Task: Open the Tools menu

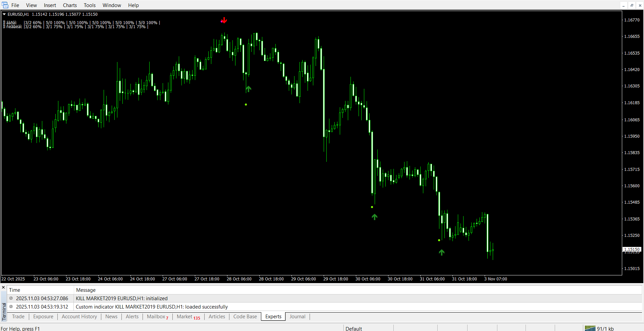Action: (x=90, y=5)
